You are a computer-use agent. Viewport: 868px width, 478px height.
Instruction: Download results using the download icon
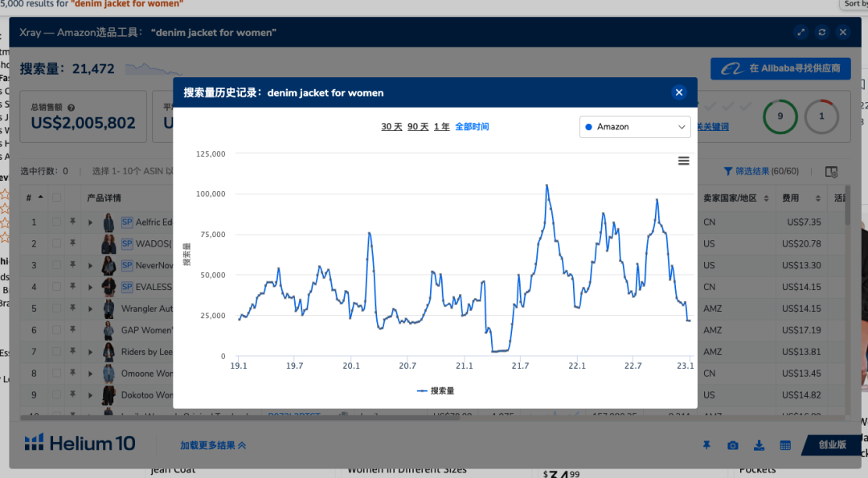point(759,445)
